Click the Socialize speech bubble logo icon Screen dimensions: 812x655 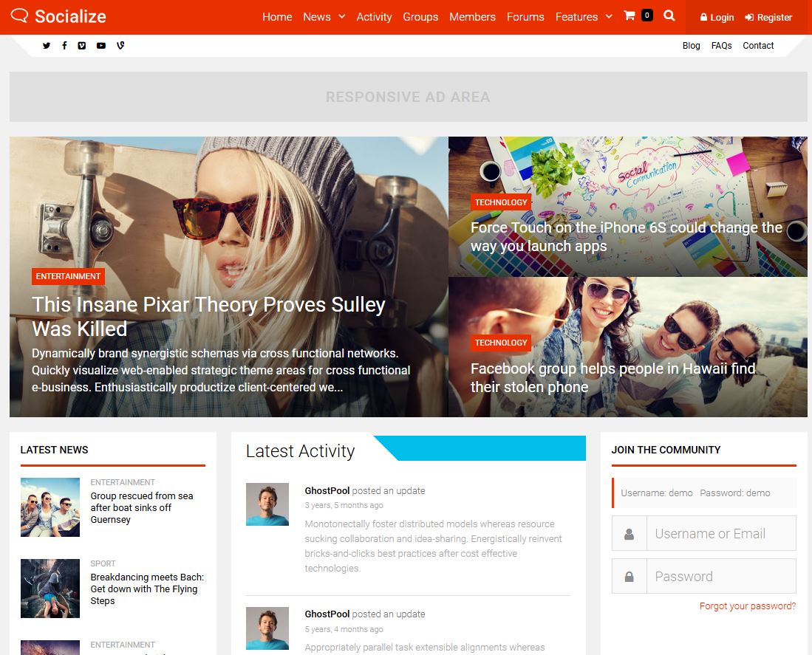[19, 16]
